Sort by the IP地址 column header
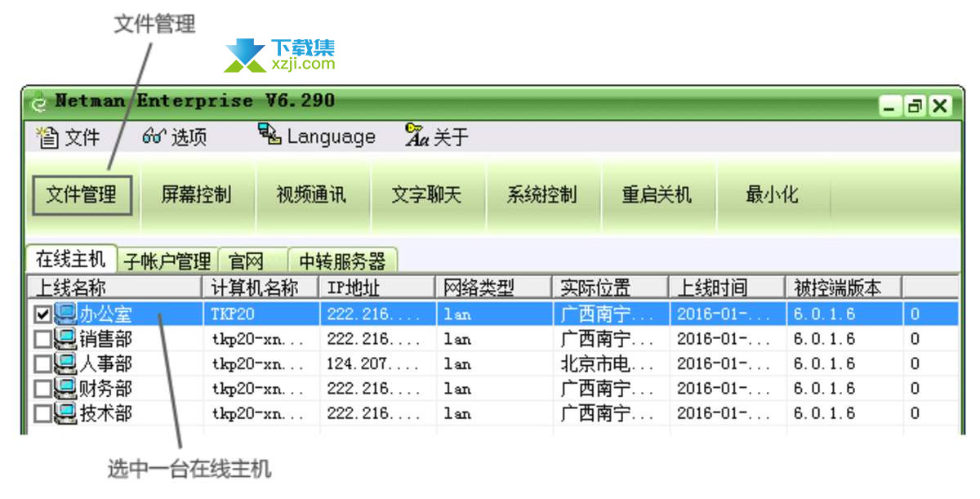This screenshot has height=499, width=980. (x=376, y=288)
